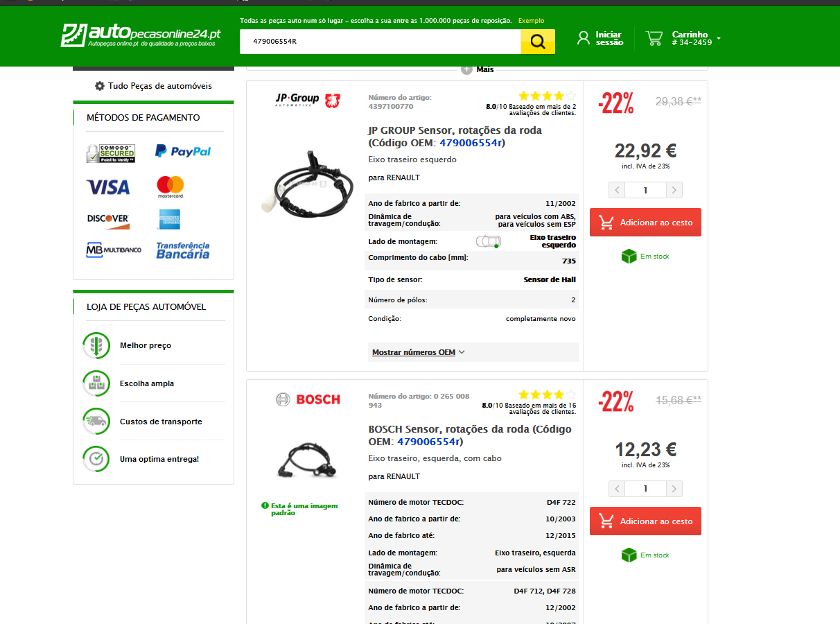
Task: Click the search input field
Action: coord(380,42)
